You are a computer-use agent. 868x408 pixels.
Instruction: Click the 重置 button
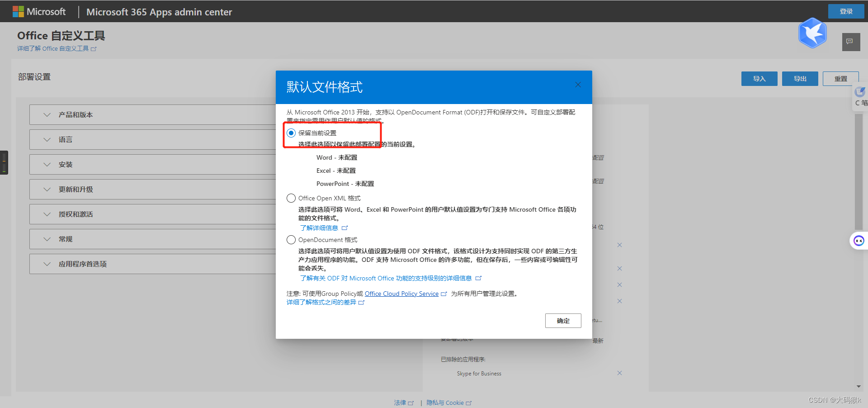click(840, 79)
